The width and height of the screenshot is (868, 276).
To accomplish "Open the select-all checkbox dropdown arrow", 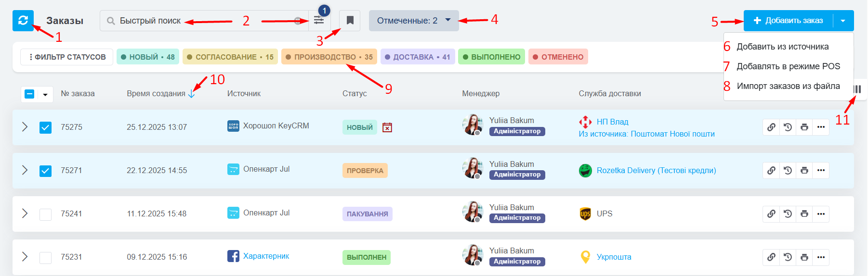I will (45, 94).
